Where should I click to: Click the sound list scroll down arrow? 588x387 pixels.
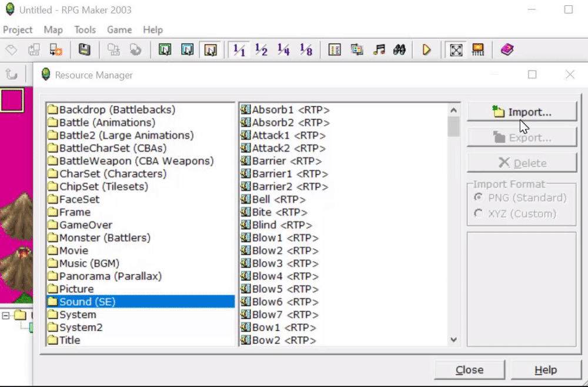pyautogui.click(x=453, y=340)
